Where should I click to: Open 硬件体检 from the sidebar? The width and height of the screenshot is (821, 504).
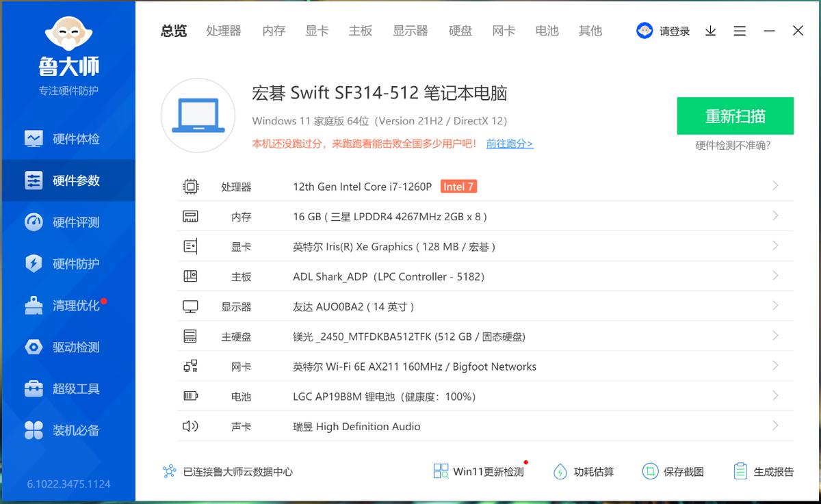coord(68,139)
